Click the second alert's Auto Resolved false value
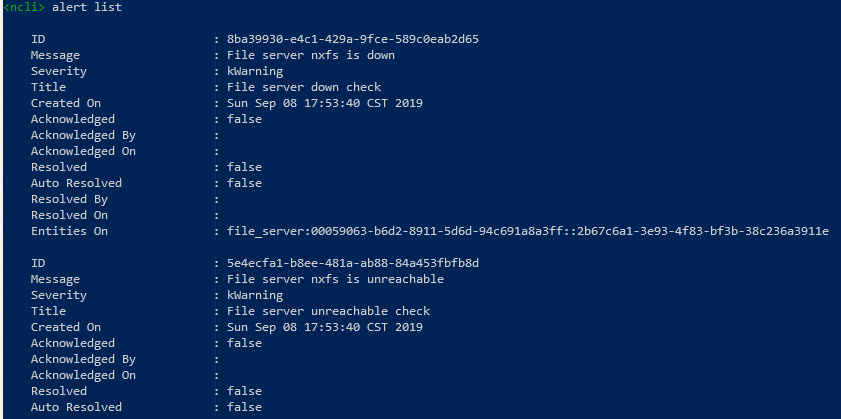This screenshot has width=841, height=419. [245, 407]
